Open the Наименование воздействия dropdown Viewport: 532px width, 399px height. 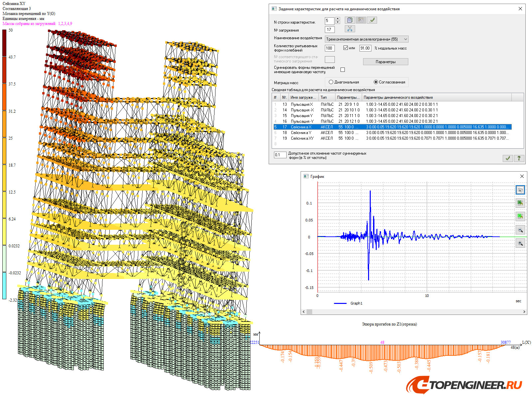[x=366, y=39]
